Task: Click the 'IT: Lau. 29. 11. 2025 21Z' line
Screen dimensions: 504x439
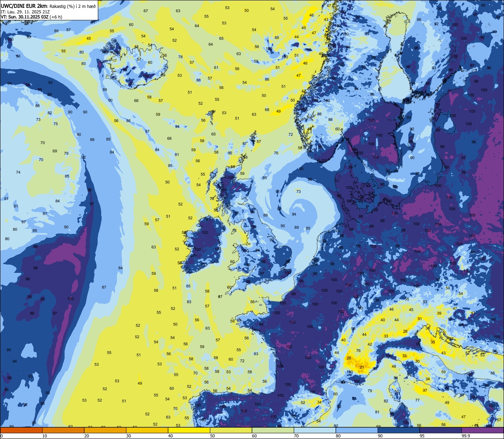Action: (25, 12)
